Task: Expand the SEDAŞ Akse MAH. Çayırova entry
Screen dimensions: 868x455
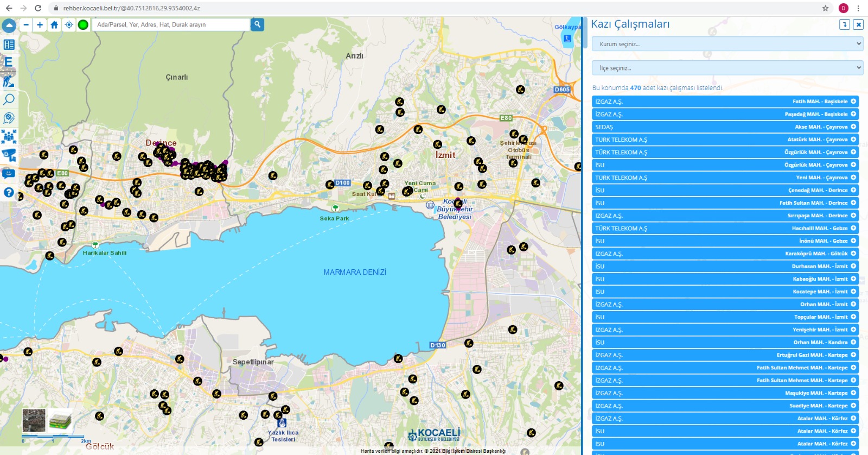Action: click(x=853, y=127)
